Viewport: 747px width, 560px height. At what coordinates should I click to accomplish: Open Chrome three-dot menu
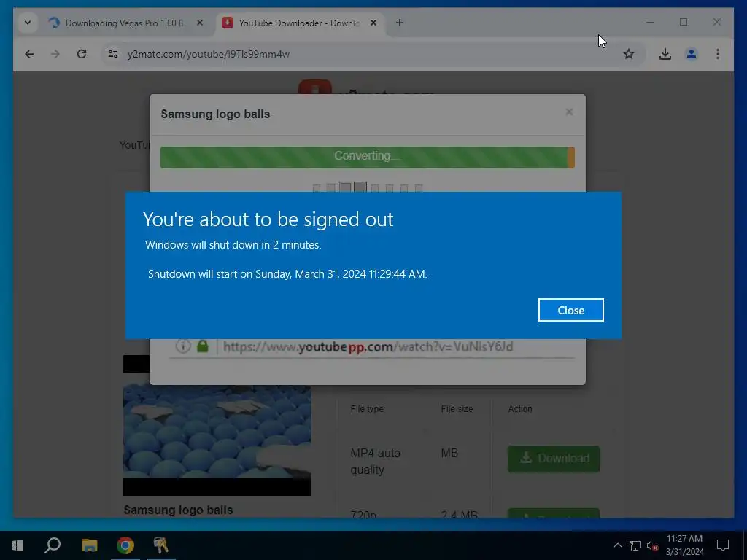pos(718,54)
